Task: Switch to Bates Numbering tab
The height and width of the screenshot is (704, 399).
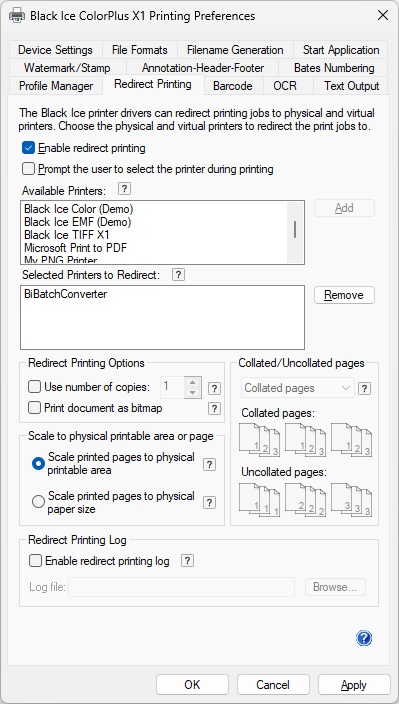Action: pyautogui.click(x=334, y=68)
